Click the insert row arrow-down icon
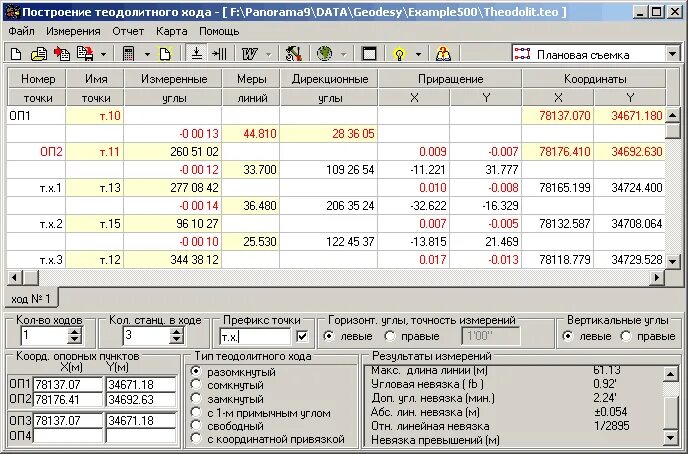The width and height of the screenshot is (688, 454). click(x=197, y=54)
